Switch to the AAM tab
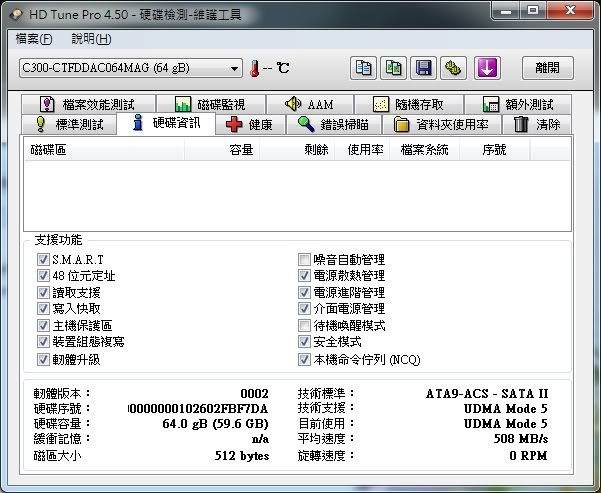This screenshot has height=493, width=601. (x=310, y=104)
